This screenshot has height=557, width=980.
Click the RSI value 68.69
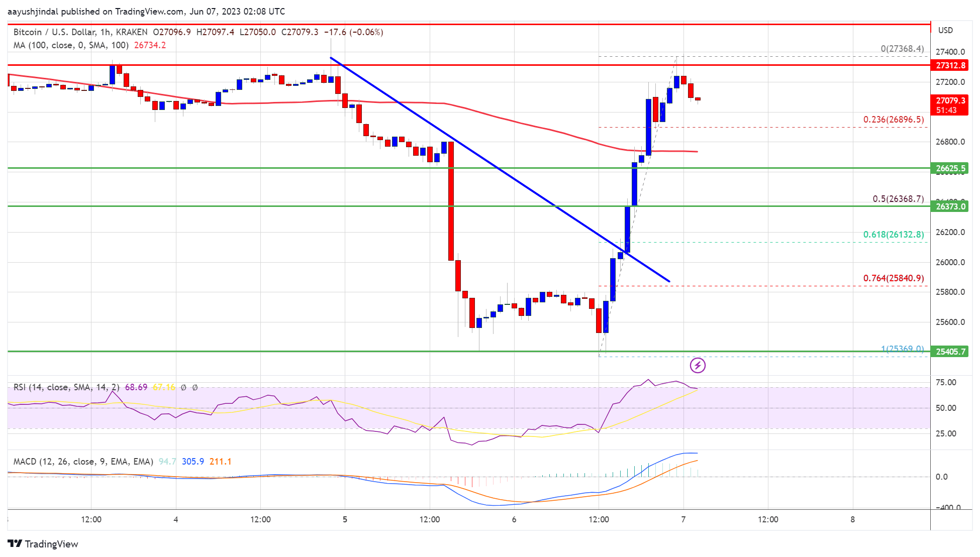136,387
